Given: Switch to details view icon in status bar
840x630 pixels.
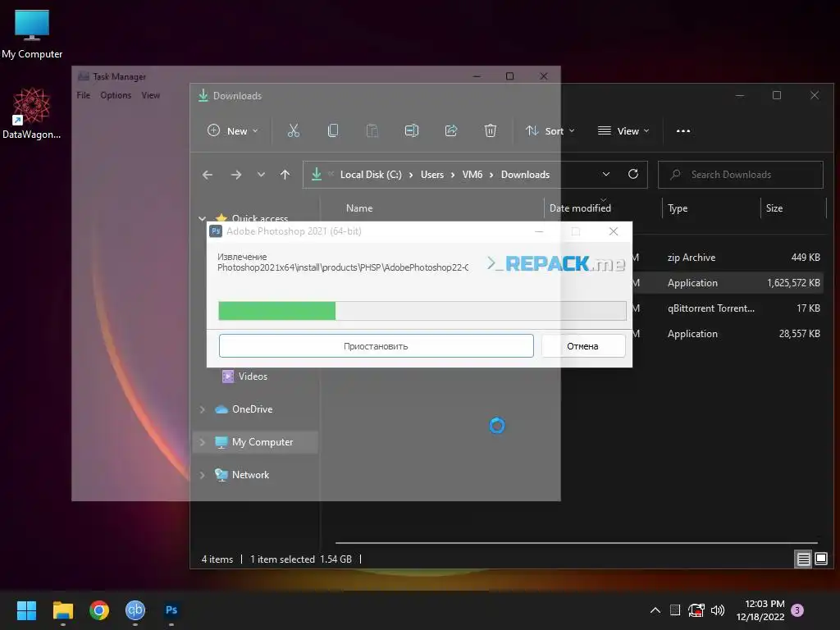Looking at the screenshot, I should click(x=803, y=559).
